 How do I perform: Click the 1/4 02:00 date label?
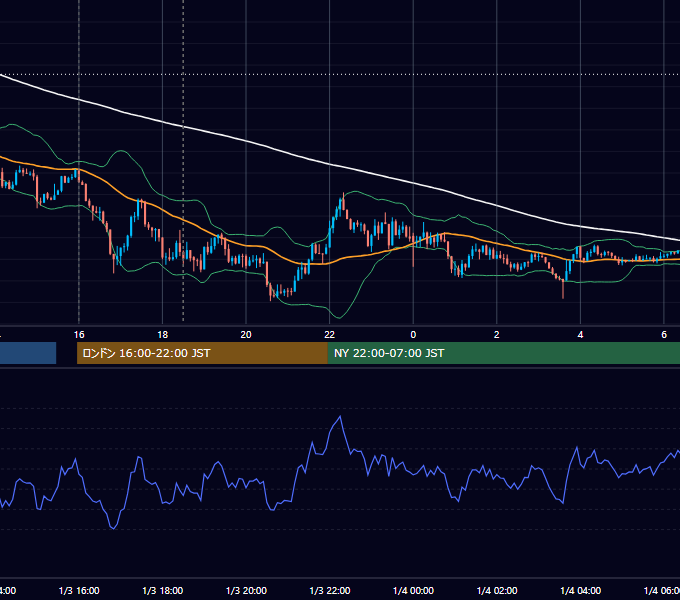tap(497, 590)
